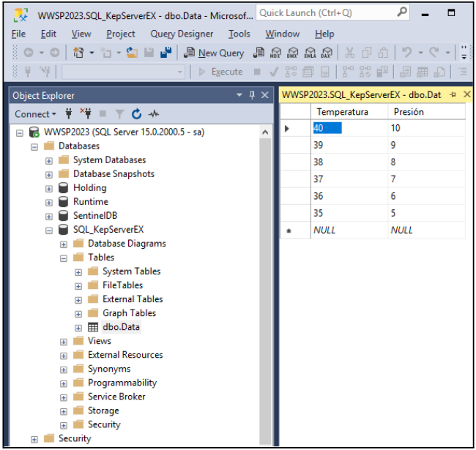Image resolution: width=476 pixels, height=450 pixels.
Task: Click the Disconnect icon in Object Explorer
Action: (86, 113)
